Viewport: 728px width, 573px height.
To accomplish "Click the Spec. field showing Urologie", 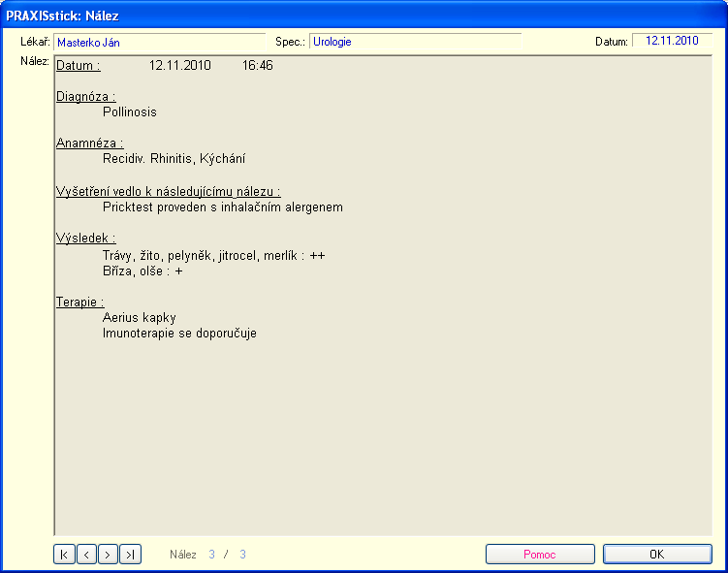I will [x=416, y=42].
